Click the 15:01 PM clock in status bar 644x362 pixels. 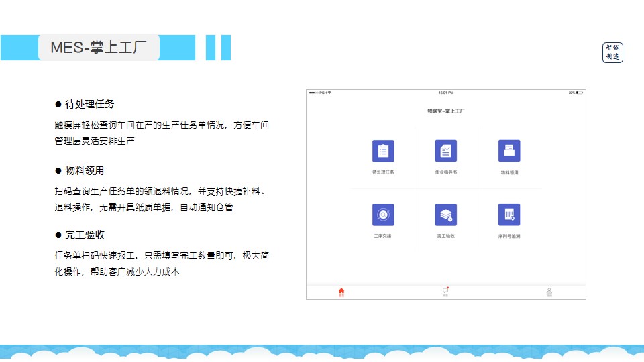pos(446,93)
